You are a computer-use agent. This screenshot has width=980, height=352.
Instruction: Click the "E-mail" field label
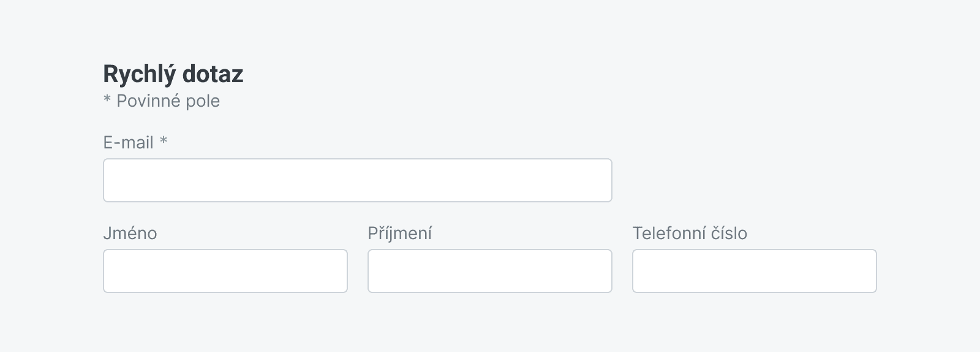(128, 143)
